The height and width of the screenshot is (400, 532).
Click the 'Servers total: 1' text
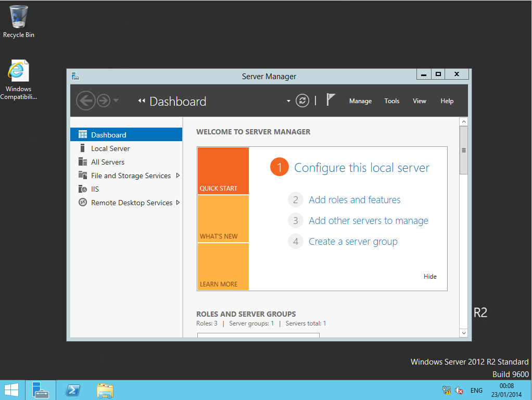[x=306, y=323]
